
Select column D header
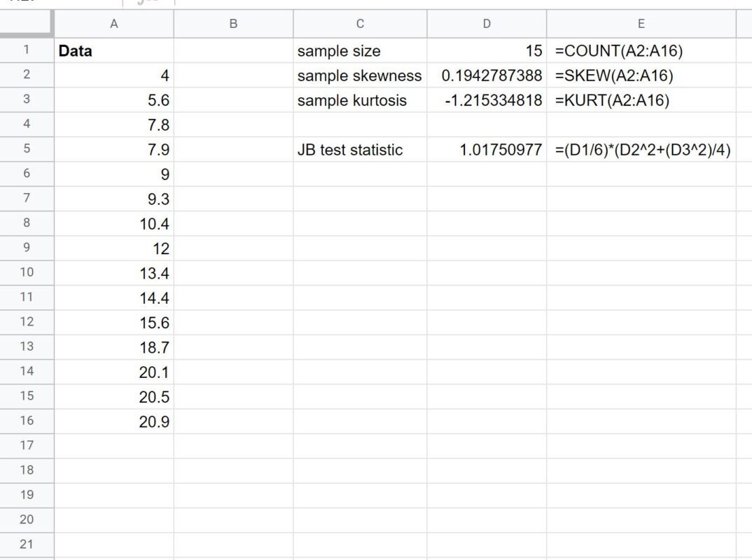[487, 24]
